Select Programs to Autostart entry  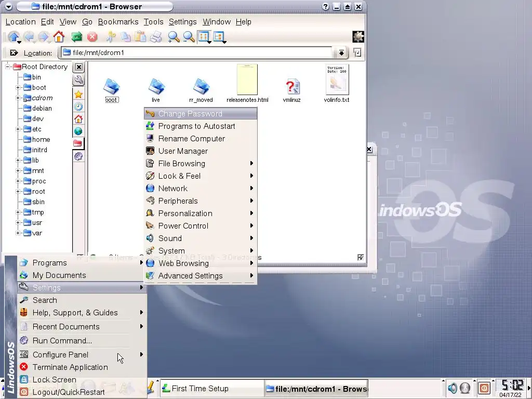pyautogui.click(x=201, y=126)
